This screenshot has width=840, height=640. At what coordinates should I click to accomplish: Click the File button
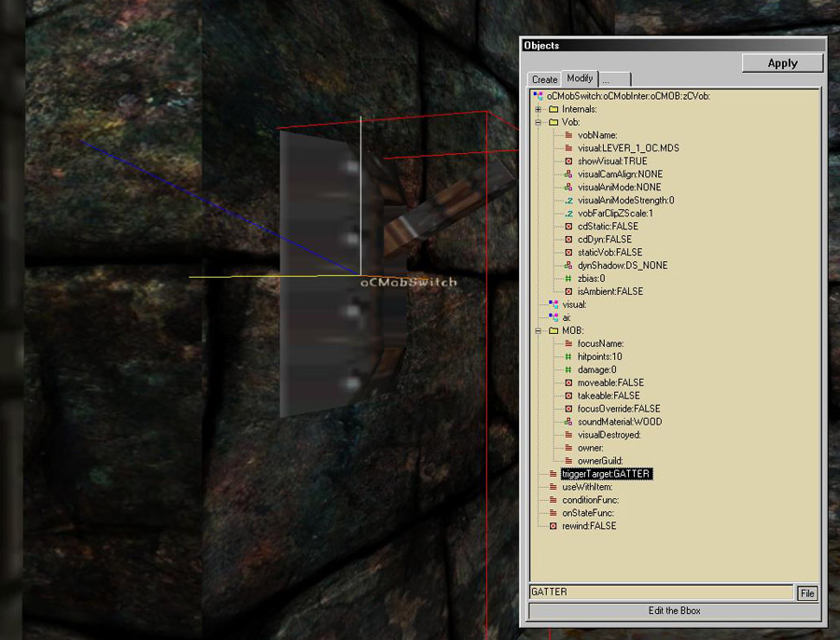point(806,592)
